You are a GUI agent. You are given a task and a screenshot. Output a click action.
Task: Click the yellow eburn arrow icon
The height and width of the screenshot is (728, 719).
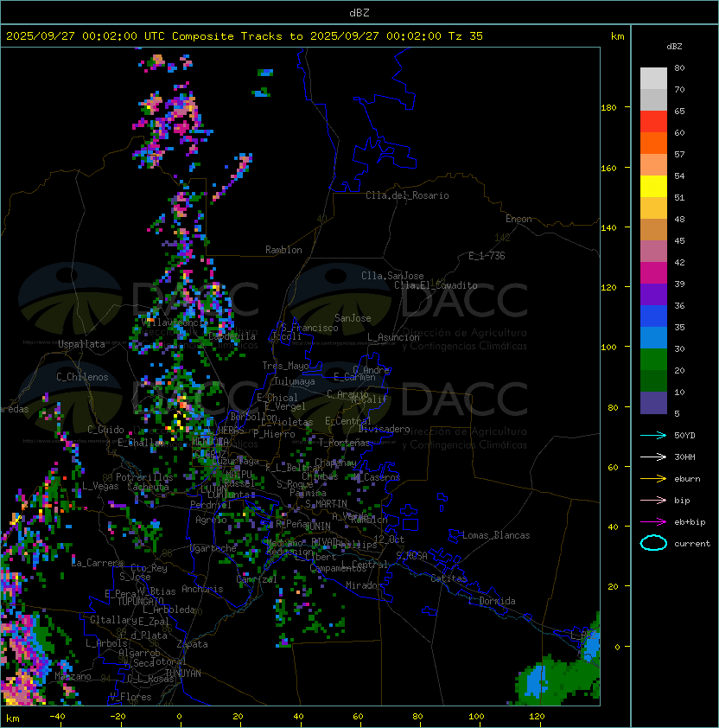click(x=653, y=479)
